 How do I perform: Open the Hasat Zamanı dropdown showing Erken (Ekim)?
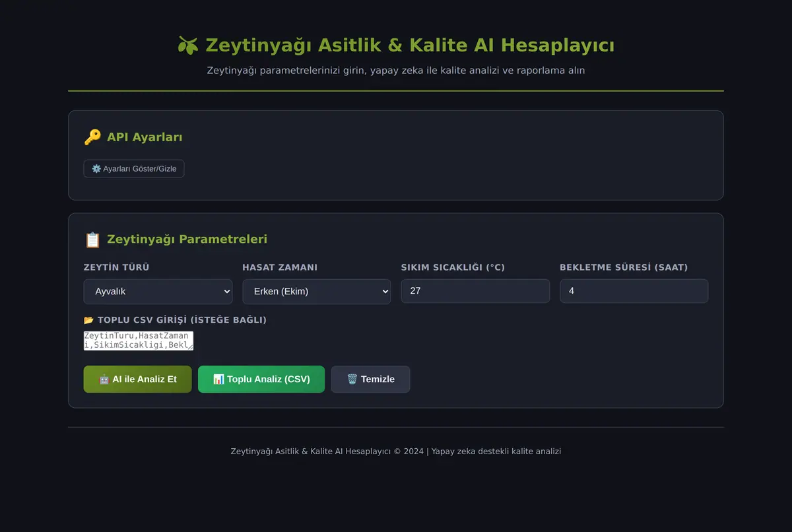click(x=317, y=291)
